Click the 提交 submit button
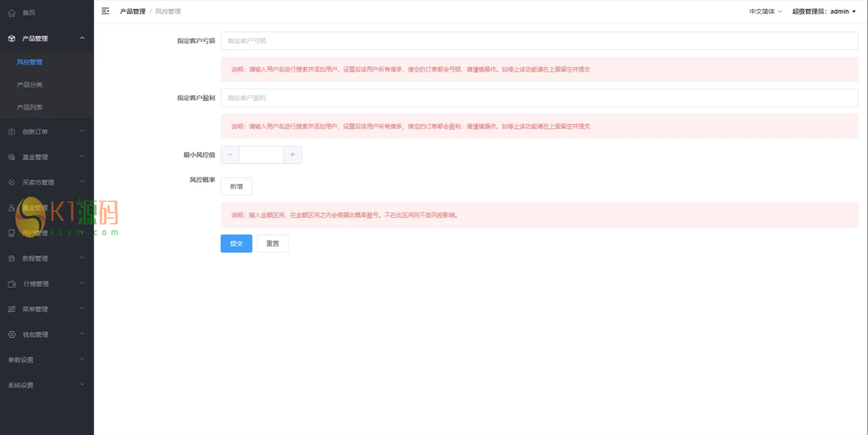 click(236, 243)
